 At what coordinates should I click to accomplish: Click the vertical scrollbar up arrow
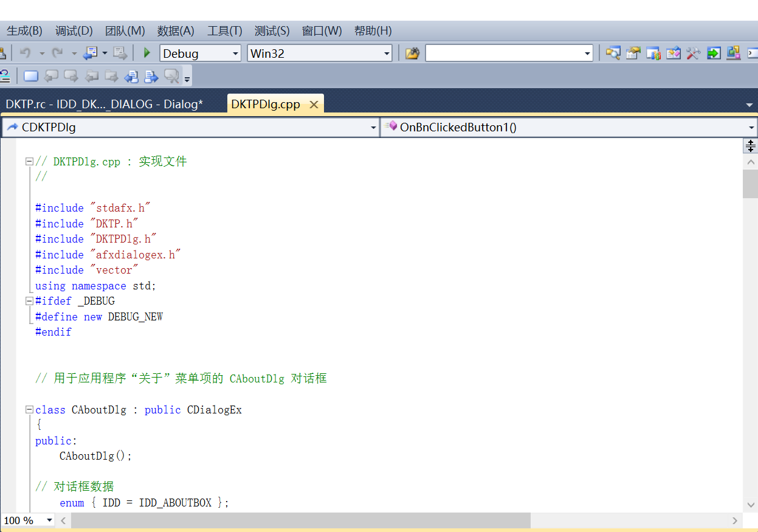click(x=751, y=162)
